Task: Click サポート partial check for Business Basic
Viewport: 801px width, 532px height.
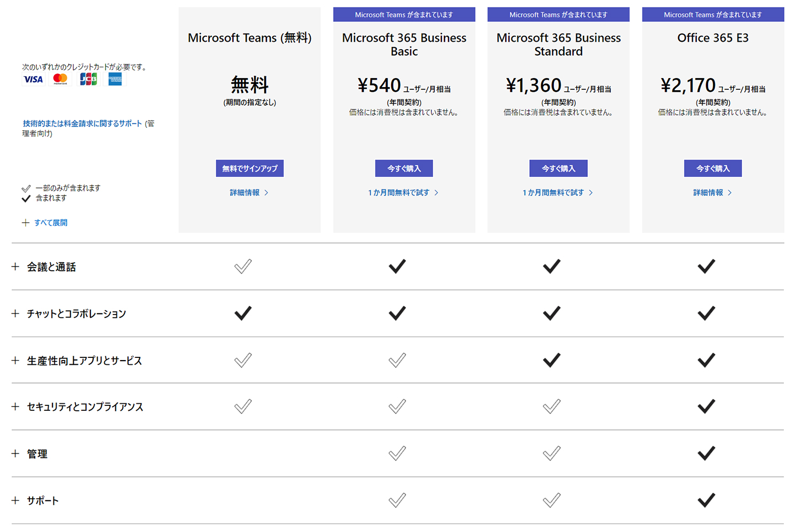Action: pyautogui.click(x=397, y=500)
